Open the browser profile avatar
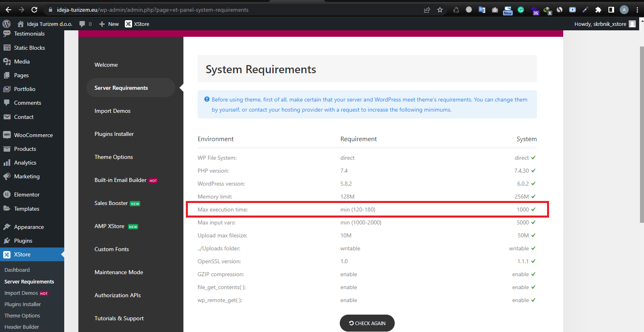The image size is (644, 332). tap(624, 10)
